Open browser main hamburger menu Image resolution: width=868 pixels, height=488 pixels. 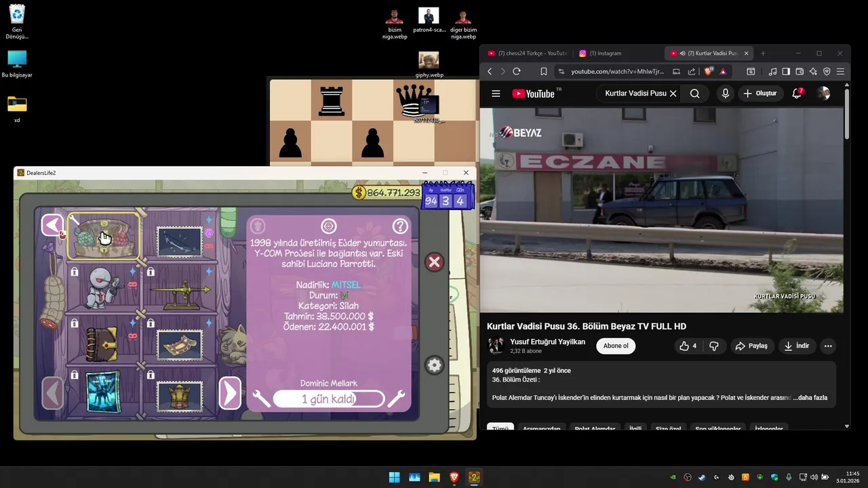coord(841,71)
